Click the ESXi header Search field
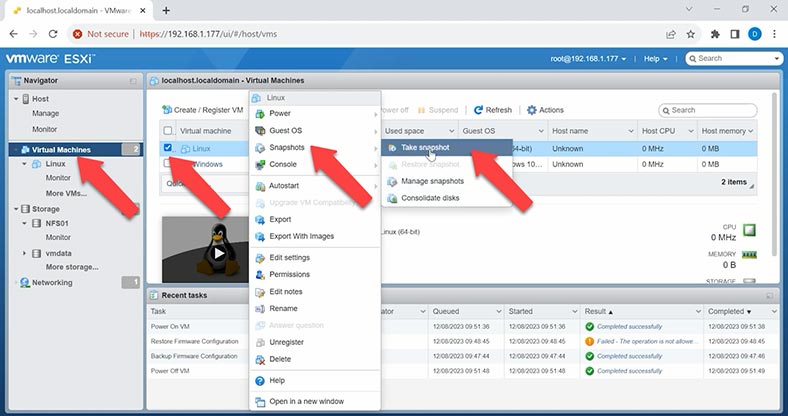This screenshot has width=788, height=416. pos(734,59)
